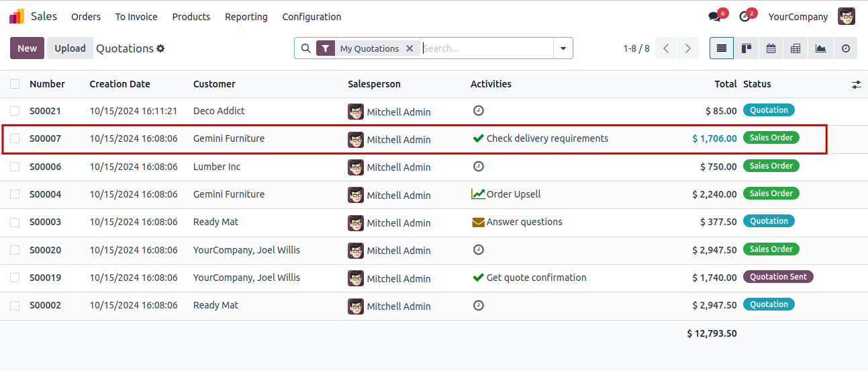Screen dimensions: 868x371
Task: Open Quotations gear settings icon
Action: pyautogui.click(x=160, y=48)
